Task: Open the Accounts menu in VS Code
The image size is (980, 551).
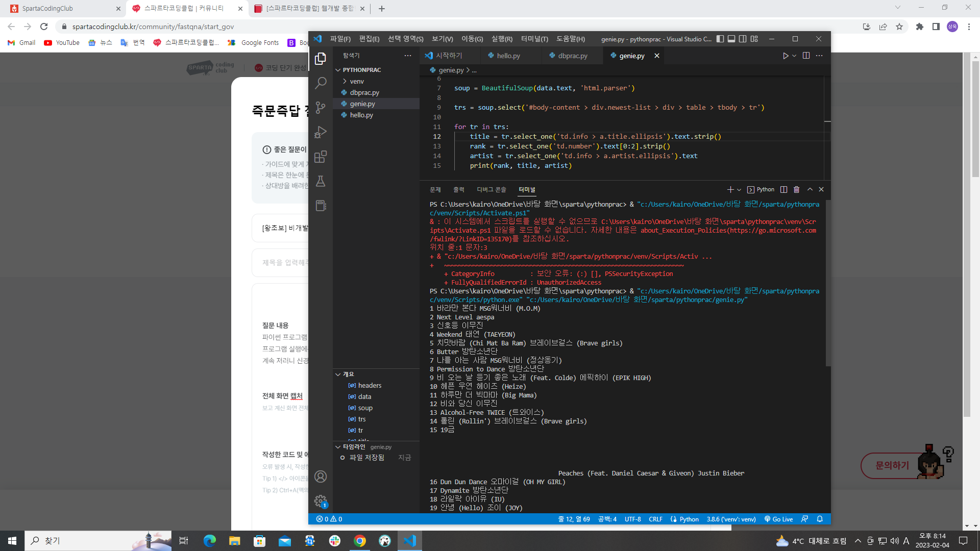Action: pyautogui.click(x=321, y=477)
